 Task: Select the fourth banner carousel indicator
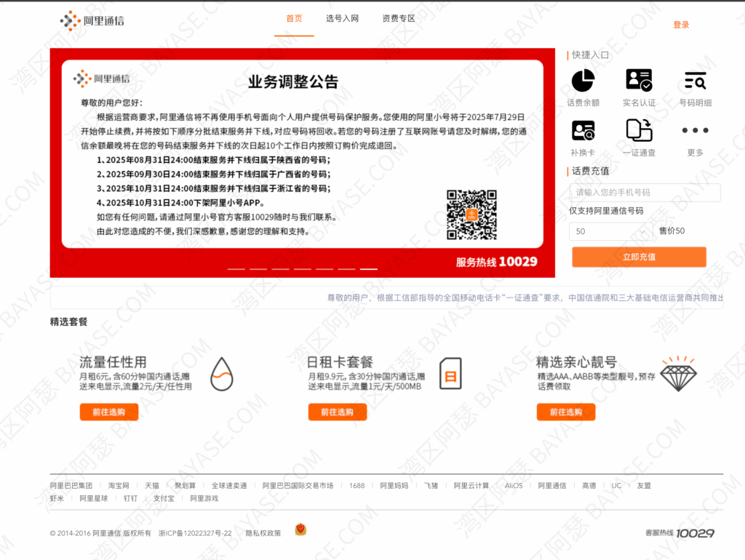tap(302, 269)
